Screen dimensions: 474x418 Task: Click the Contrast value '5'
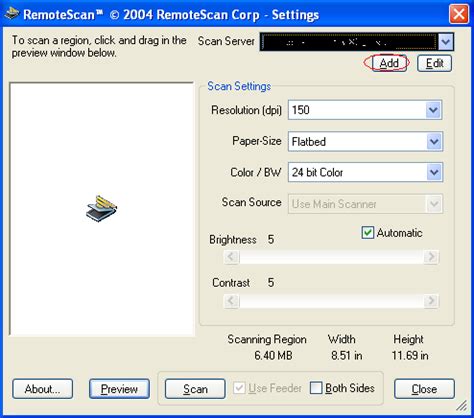(x=271, y=283)
